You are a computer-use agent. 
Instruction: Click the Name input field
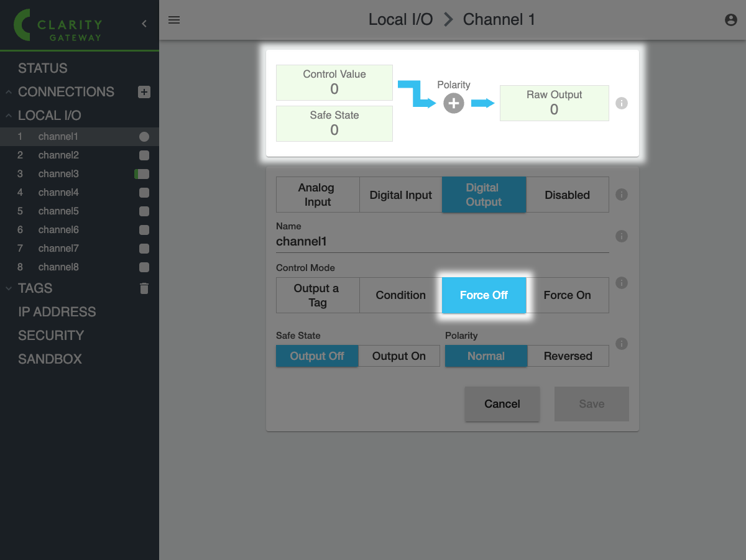pyautogui.click(x=442, y=242)
